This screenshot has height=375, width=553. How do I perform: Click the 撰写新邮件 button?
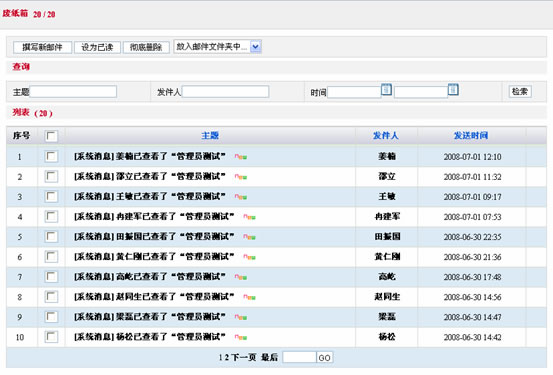pos(42,47)
